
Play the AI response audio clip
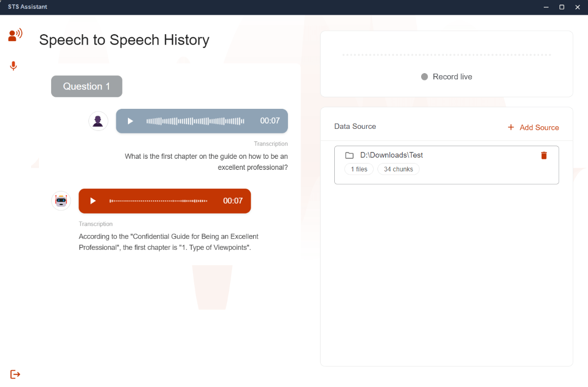[x=93, y=200]
